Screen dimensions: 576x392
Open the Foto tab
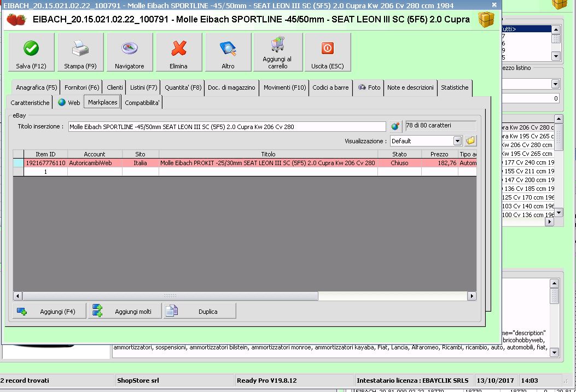coord(369,87)
